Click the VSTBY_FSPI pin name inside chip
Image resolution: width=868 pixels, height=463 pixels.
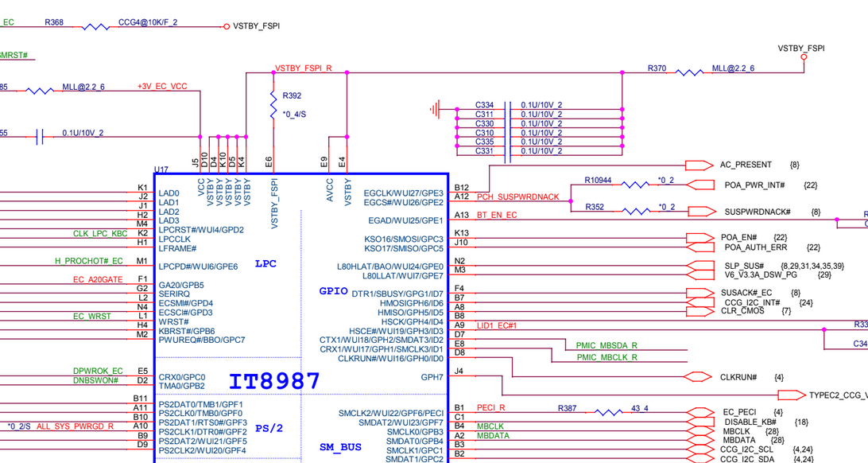coord(274,203)
